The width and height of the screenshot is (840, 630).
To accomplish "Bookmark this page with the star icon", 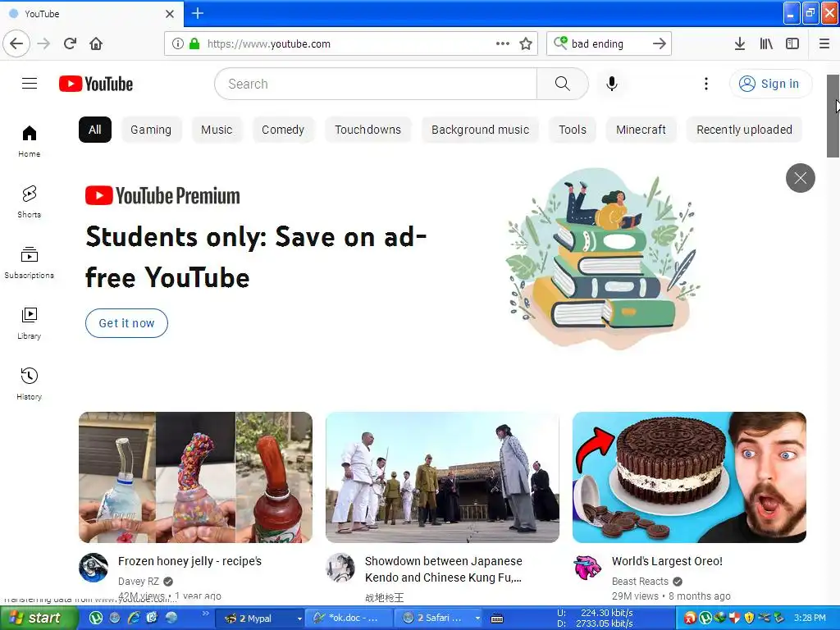I will [x=526, y=43].
